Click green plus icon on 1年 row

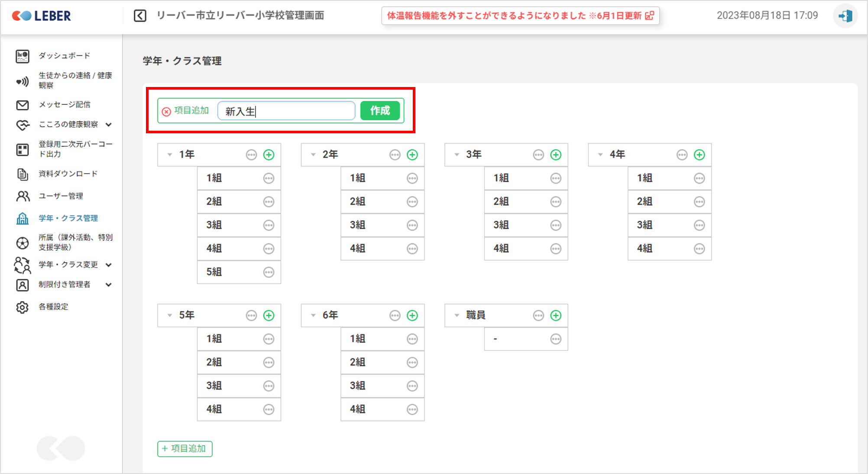coord(269,155)
